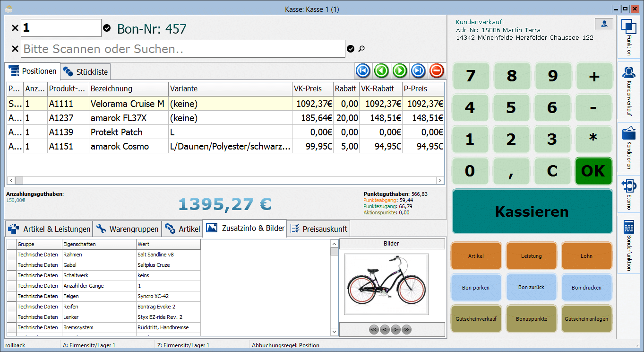
Task: Click the green next-position arrow icon
Action: (x=400, y=71)
